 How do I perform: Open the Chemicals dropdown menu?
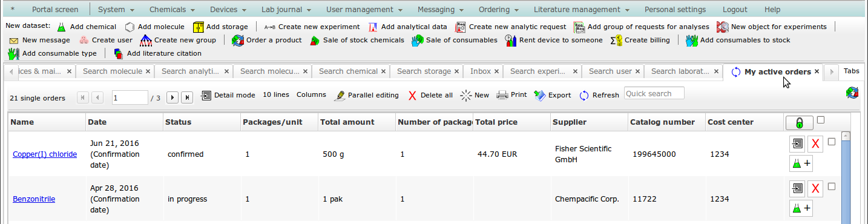pos(172,10)
